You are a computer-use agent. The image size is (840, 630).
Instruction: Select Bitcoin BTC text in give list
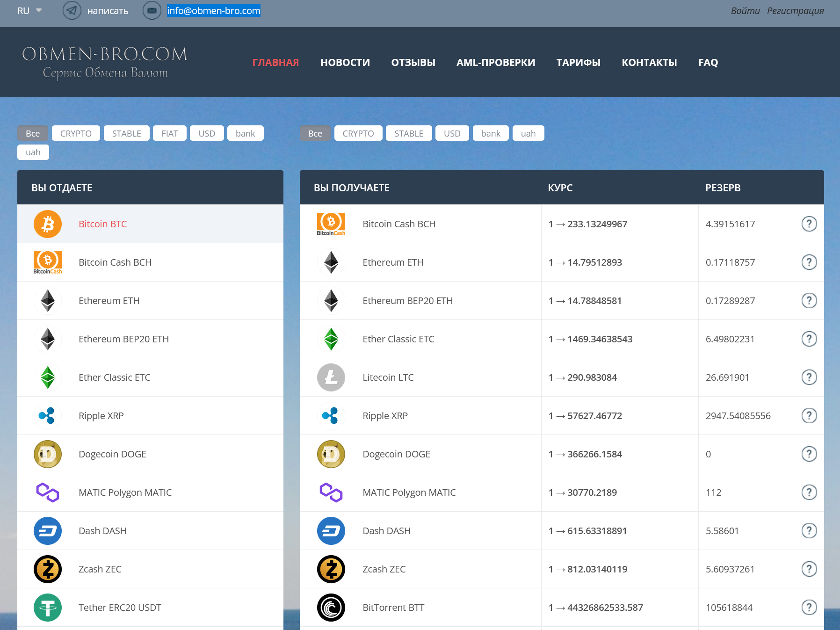click(x=103, y=224)
